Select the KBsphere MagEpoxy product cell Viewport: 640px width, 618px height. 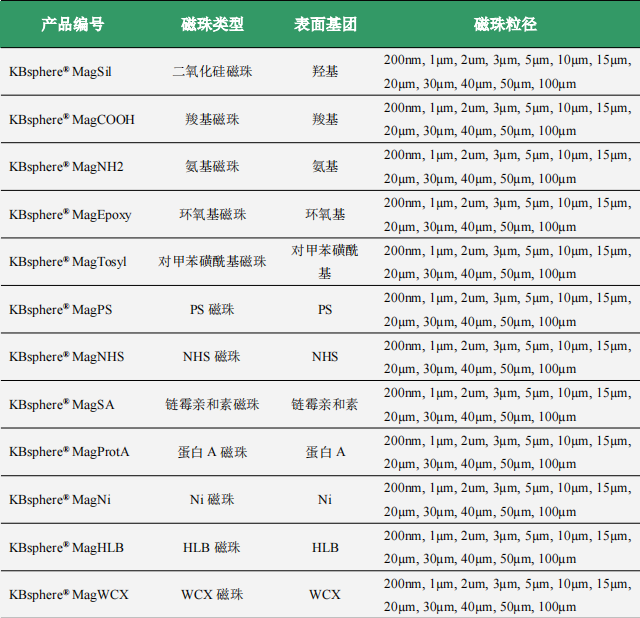click(70, 215)
